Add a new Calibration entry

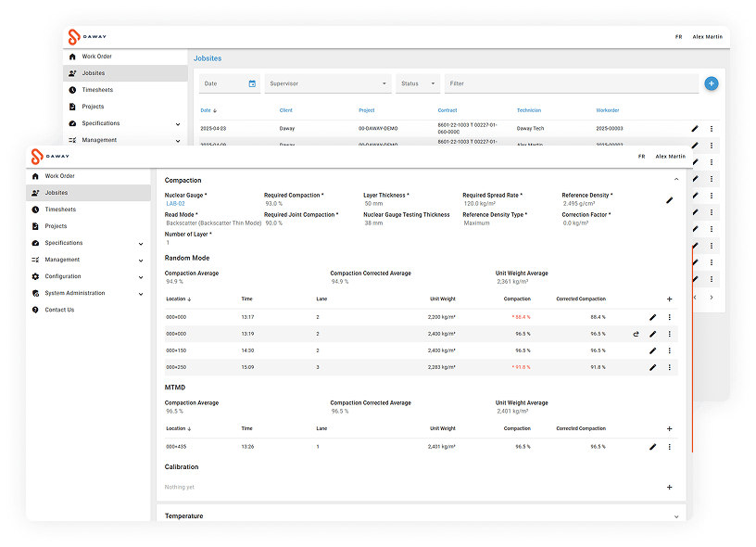coord(669,487)
